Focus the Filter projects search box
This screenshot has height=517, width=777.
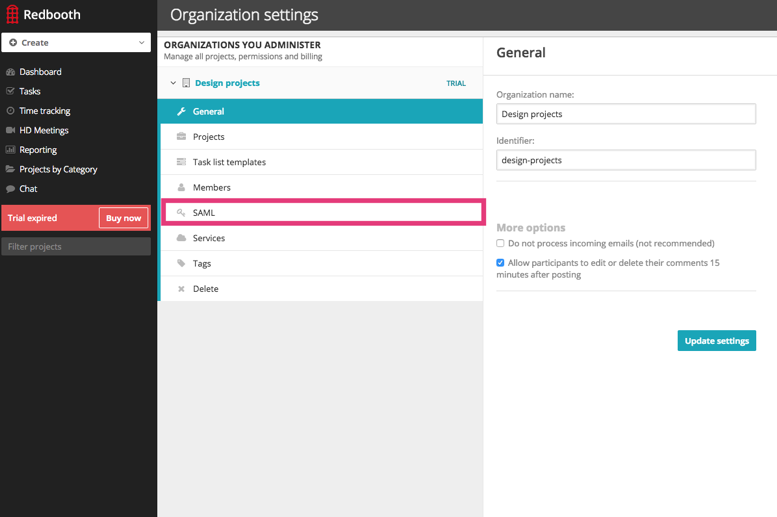[x=76, y=246]
